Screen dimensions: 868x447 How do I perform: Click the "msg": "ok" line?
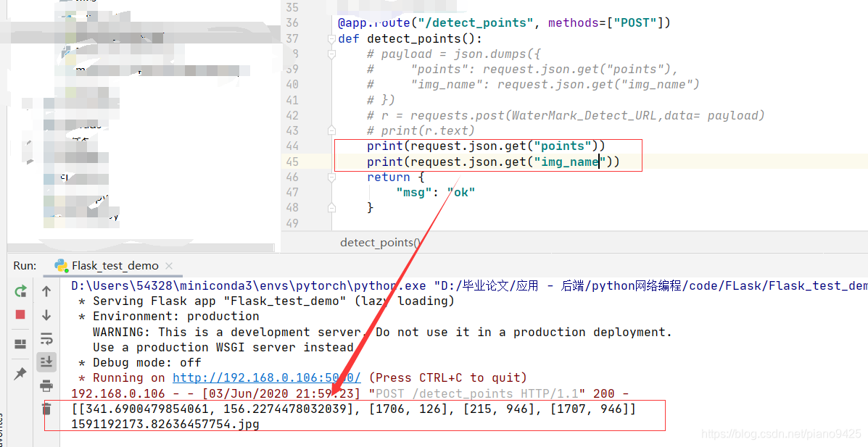(x=436, y=193)
